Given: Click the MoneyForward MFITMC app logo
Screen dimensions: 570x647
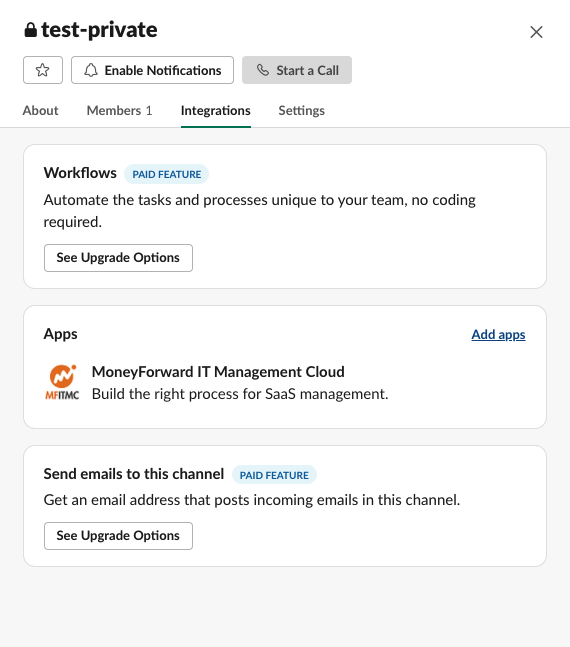Looking at the screenshot, I should (62, 383).
